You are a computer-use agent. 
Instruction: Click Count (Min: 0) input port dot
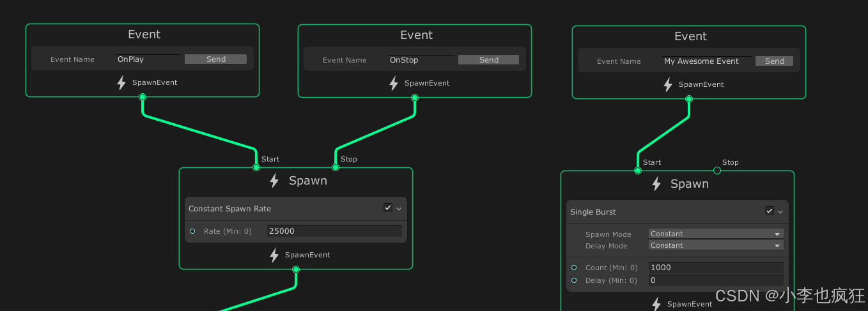tap(574, 268)
